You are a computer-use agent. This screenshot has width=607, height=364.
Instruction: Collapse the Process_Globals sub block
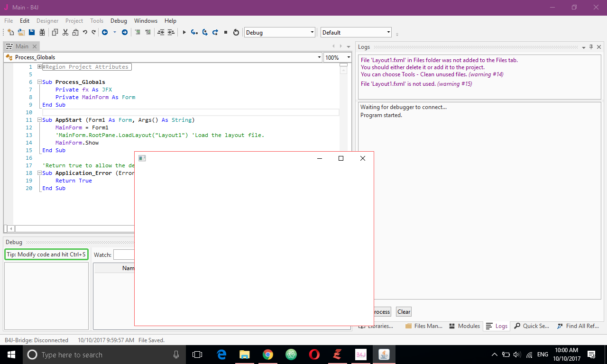(40, 82)
